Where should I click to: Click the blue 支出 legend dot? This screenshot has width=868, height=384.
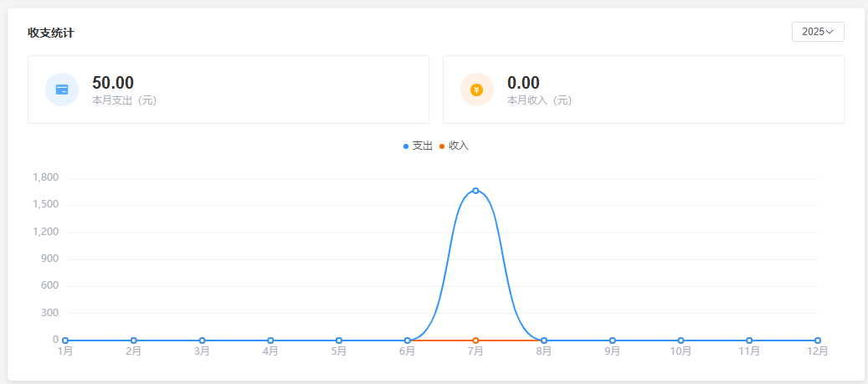(x=406, y=146)
